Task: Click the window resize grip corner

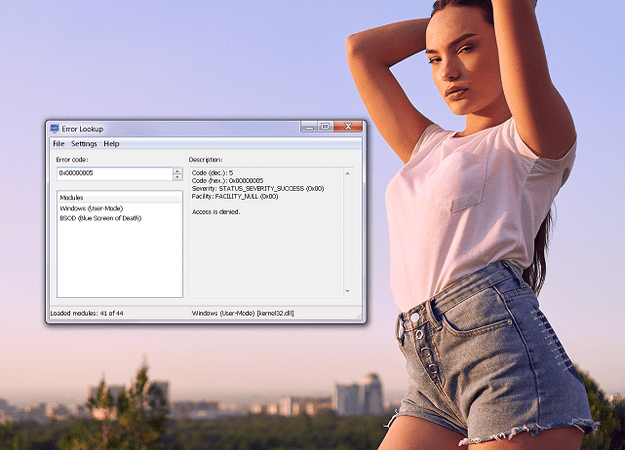Action: click(359, 316)
